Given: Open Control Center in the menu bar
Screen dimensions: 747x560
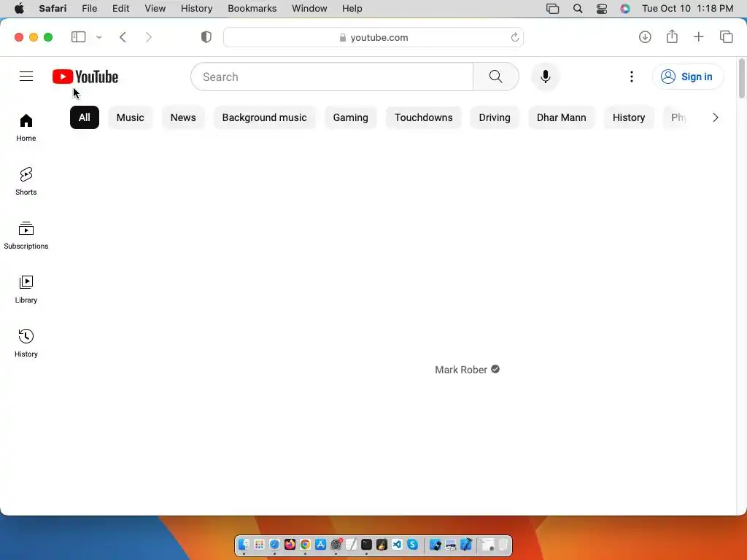Looking at the screenshot, I should (602, 9).
